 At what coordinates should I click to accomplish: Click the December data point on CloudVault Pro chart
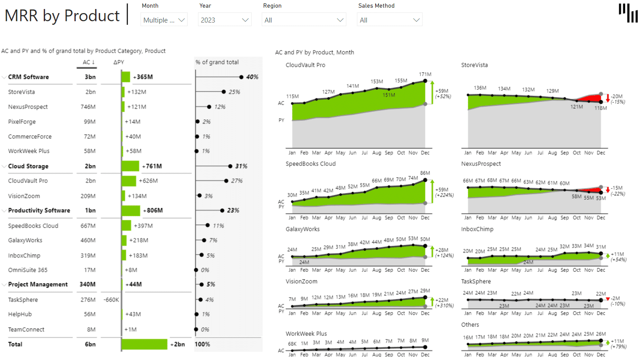point(424,81)
